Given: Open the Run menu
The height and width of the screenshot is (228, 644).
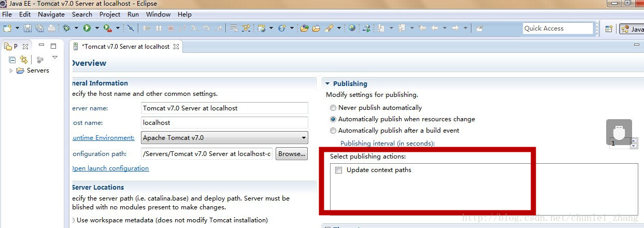Looking at the screenshot, I should [133, 14].
